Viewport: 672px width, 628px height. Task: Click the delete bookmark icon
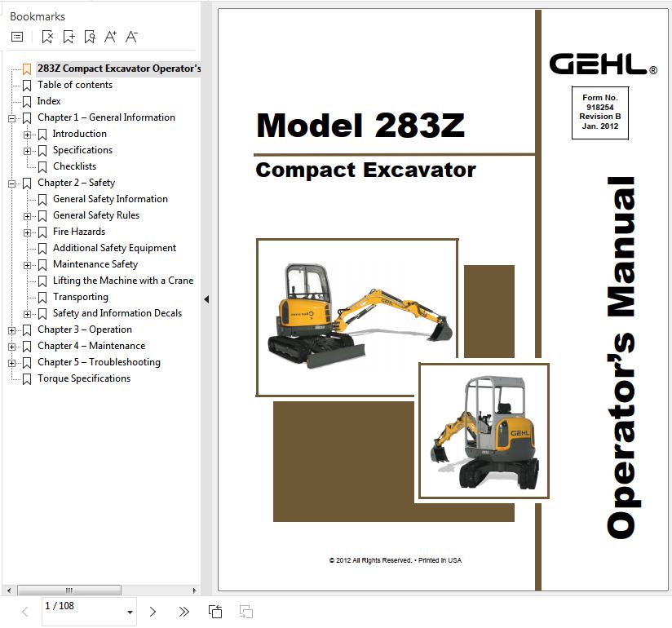point(47,37)
